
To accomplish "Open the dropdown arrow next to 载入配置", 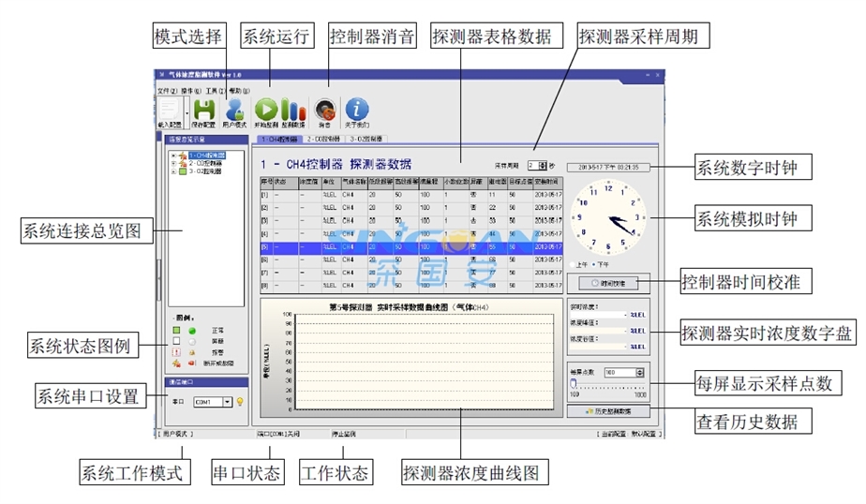I will coord(187,111).
